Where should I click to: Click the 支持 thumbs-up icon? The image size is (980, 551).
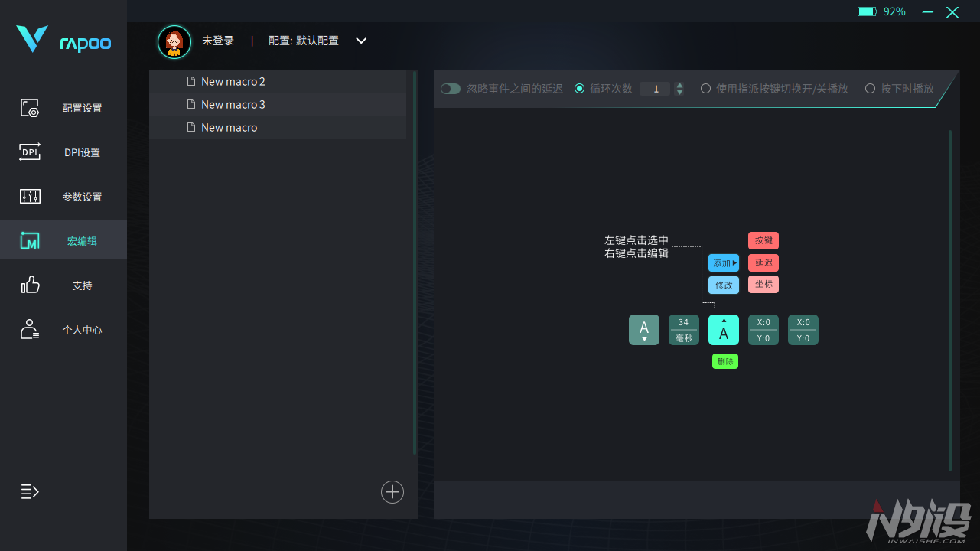pyautogui.click(x=30, y=285)
